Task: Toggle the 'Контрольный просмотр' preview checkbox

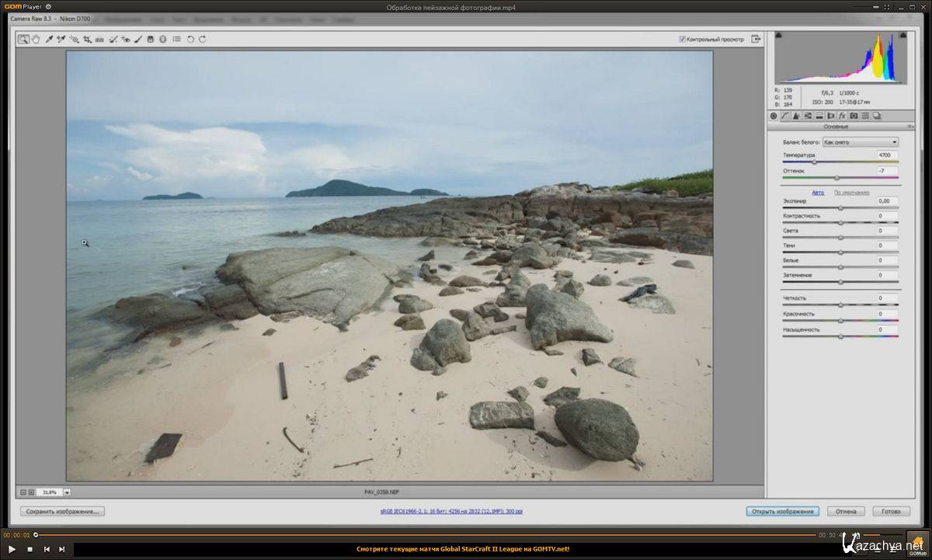Action: (x=682, y=39)
